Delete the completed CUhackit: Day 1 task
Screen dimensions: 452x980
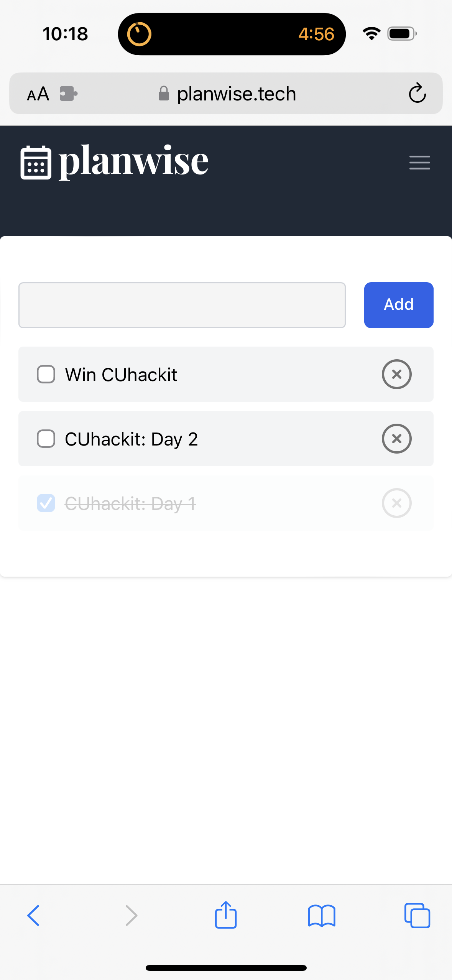(x=396, y=503)
